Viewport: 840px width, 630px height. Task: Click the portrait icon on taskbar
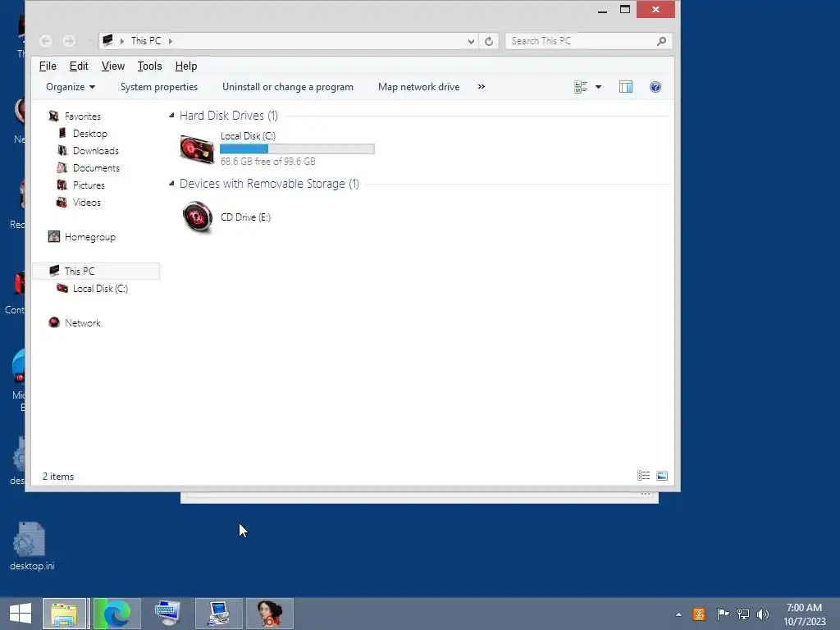(x=270, y=614)
